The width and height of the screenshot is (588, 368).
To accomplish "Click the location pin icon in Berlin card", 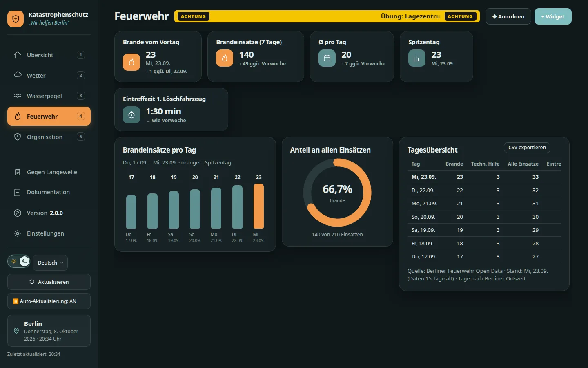I will (16, 331).
